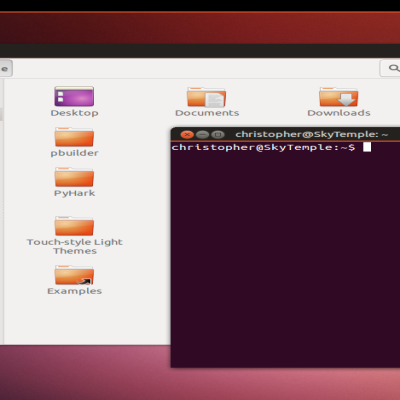Click the partially visible toolbar button ending in 'e'
The image size is (400, 400).
click(6, 68)
